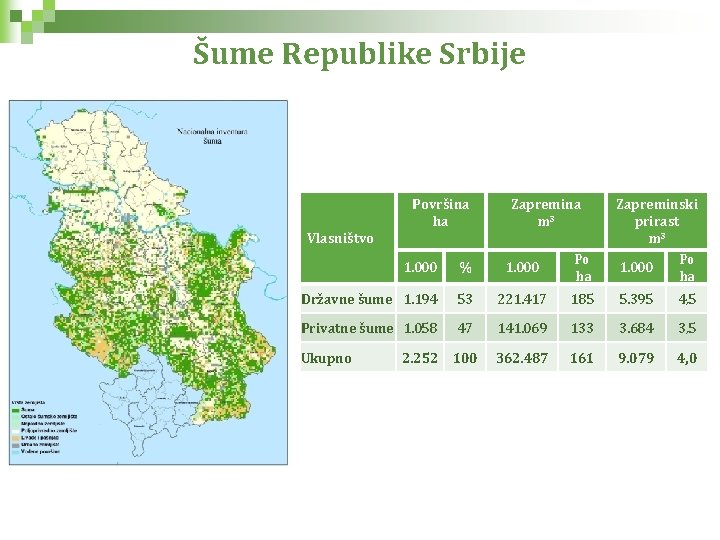720x540 pixels.
Task: Click the white agricultural land legend swatch
Action: tap(16, 430)
